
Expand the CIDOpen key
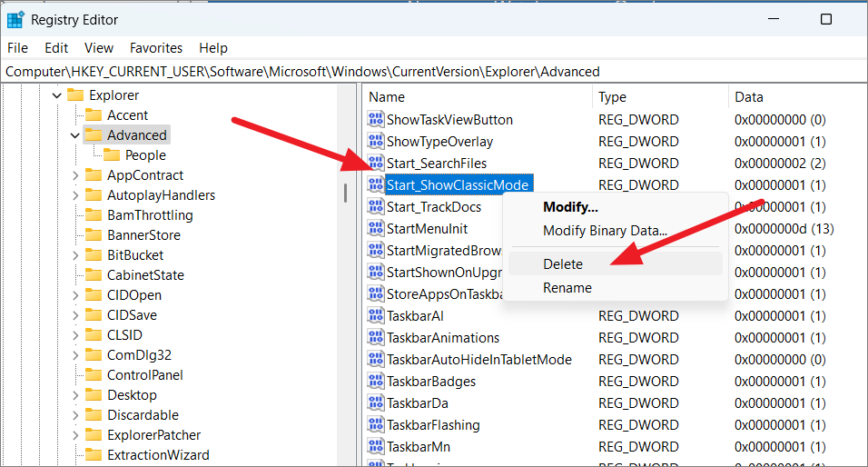click(75, 295)
